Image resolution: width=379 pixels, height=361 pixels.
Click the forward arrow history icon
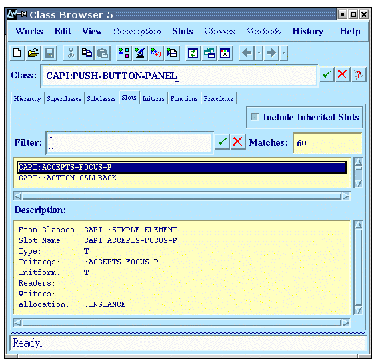(272, 53)
